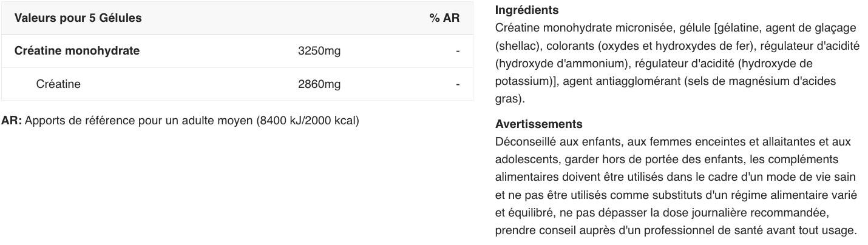Click the 2860mg value
This screenshot has width=868, height=245.
click(x=319, y=84)
